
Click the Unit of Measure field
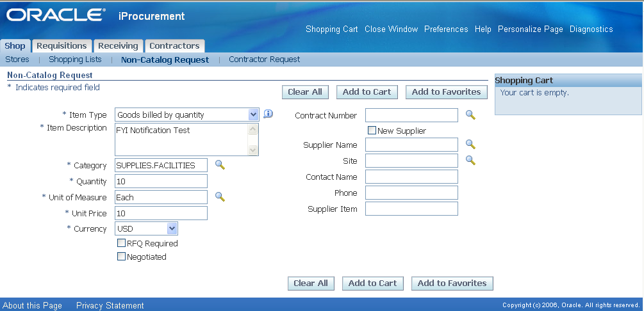[x=161, y=197]
